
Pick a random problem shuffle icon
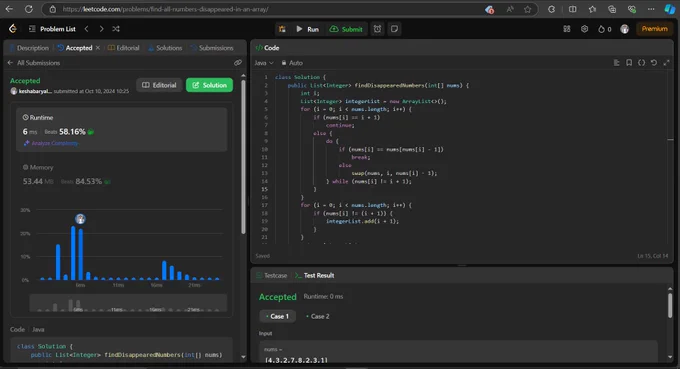pos(116,29)
